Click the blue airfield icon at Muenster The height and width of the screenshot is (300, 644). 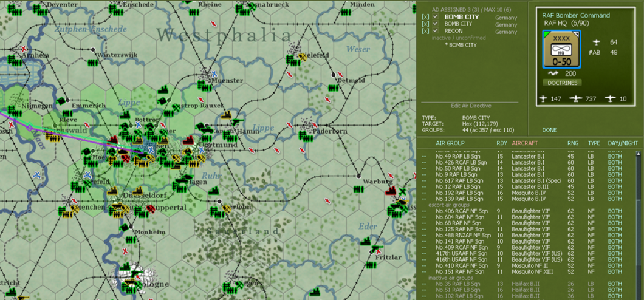coord(214,74)
